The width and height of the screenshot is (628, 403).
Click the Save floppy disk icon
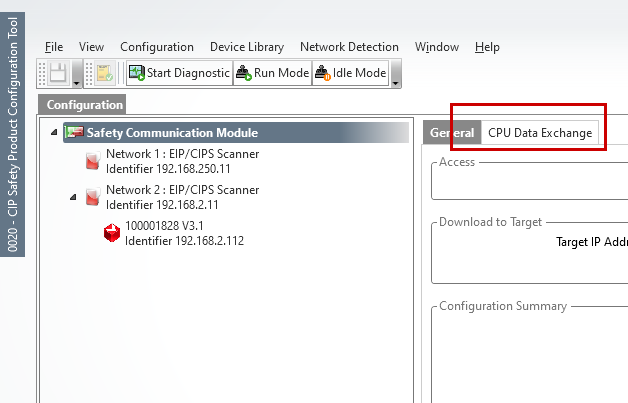[59, 73]
